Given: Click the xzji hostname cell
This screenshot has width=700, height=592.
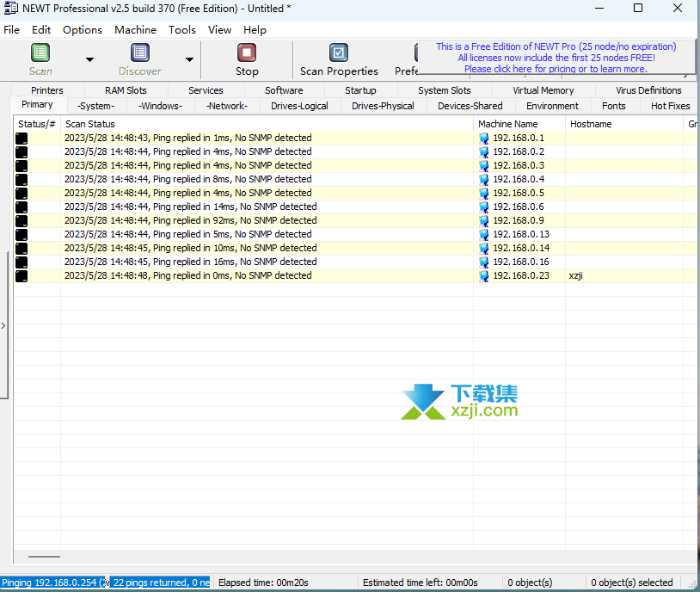Looking at the screenshot, I should coord(624,275).
